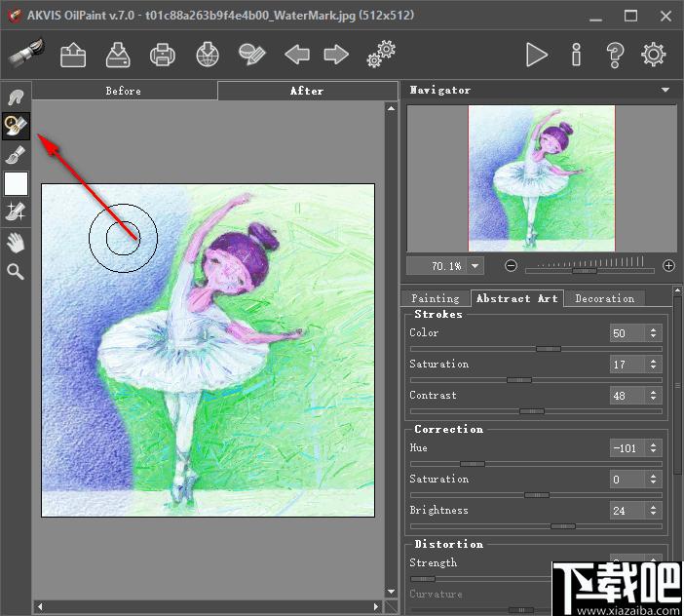684x616 pixels.
Task: Select the Oil Brush tool
Action: point(17,155)
